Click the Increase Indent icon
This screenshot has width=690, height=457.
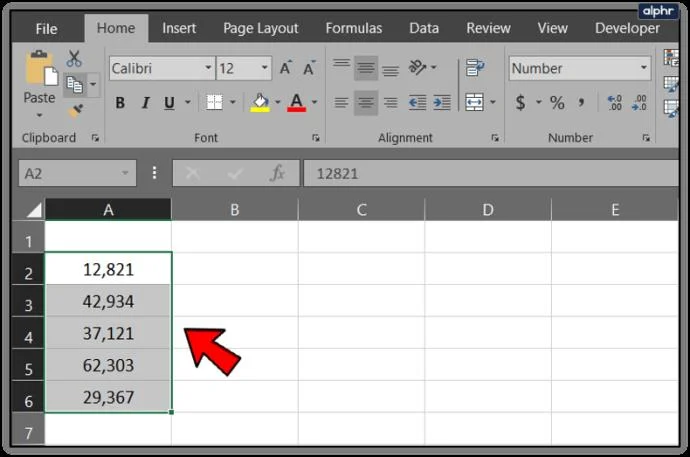442,102
